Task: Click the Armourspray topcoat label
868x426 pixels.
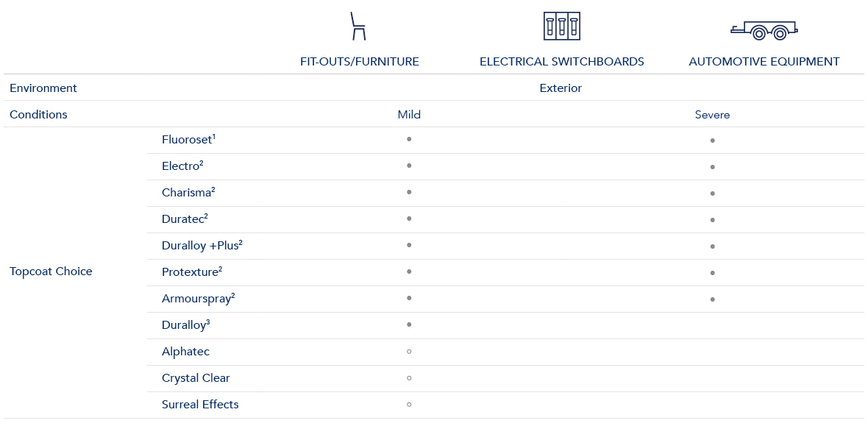Action: coord(198,299)
